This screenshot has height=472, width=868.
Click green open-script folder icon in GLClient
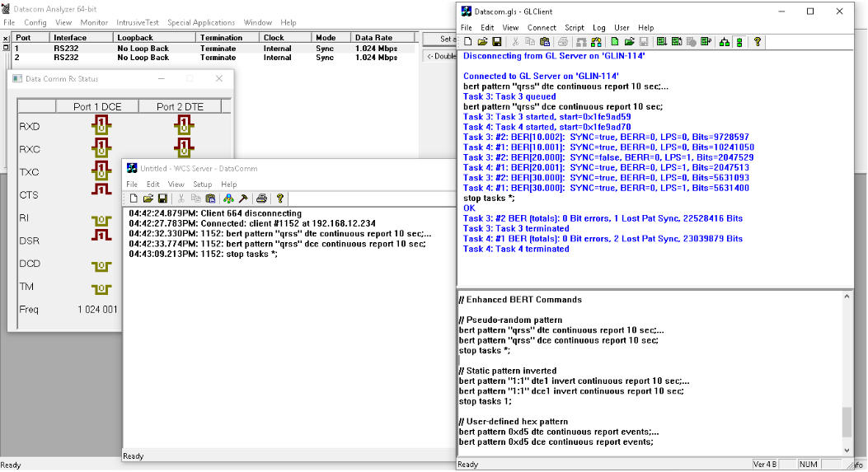point(630,42)
